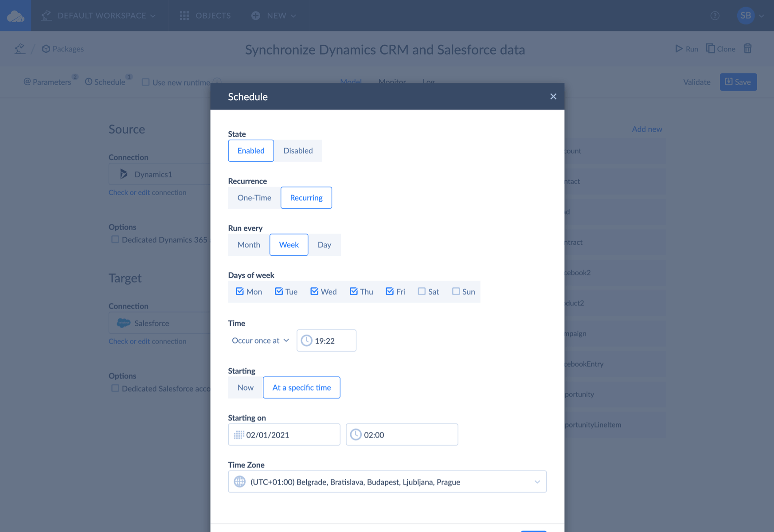Open the Time Zone dropdown
The image size is (774, 532).
(x=537, y=481)
